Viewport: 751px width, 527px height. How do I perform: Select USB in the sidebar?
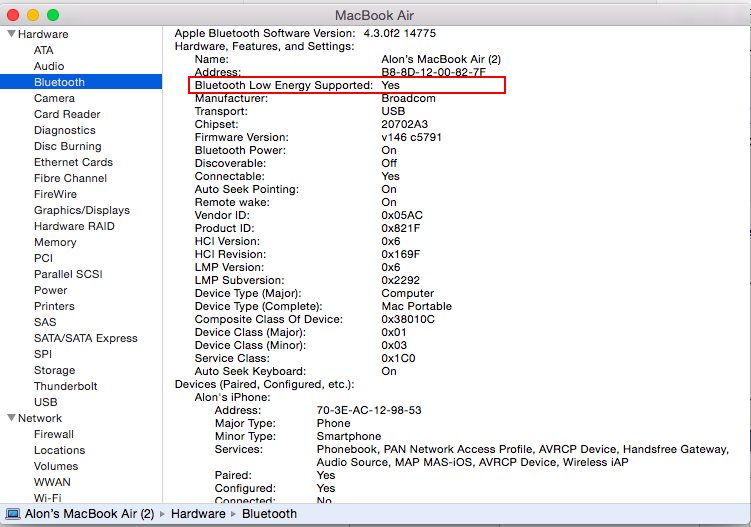[46, 402]
